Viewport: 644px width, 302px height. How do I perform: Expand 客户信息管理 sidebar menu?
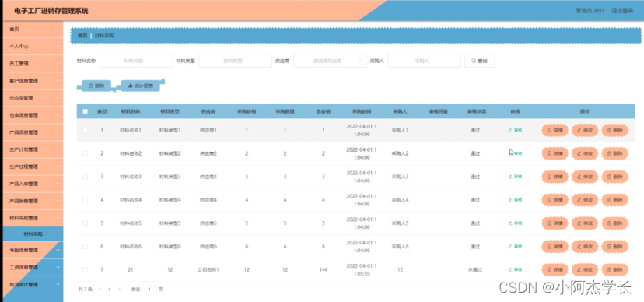pyautogui.click(x=33, y=81)
